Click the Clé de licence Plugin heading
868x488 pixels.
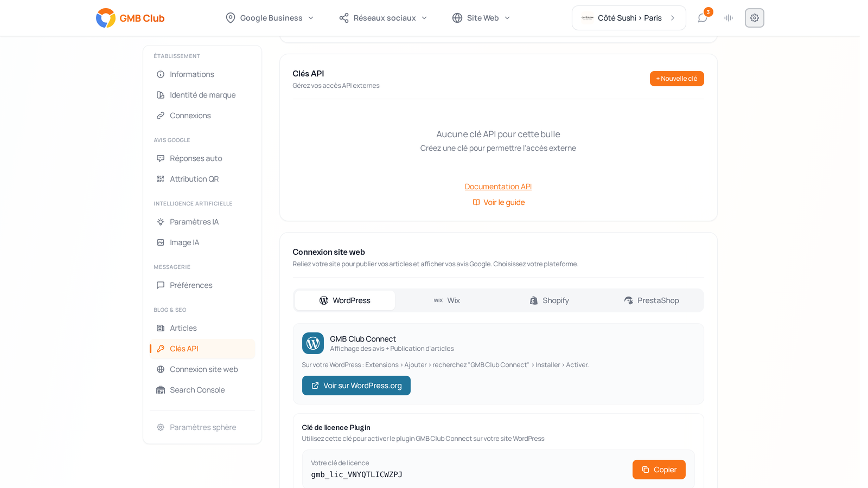pos(336,427)
